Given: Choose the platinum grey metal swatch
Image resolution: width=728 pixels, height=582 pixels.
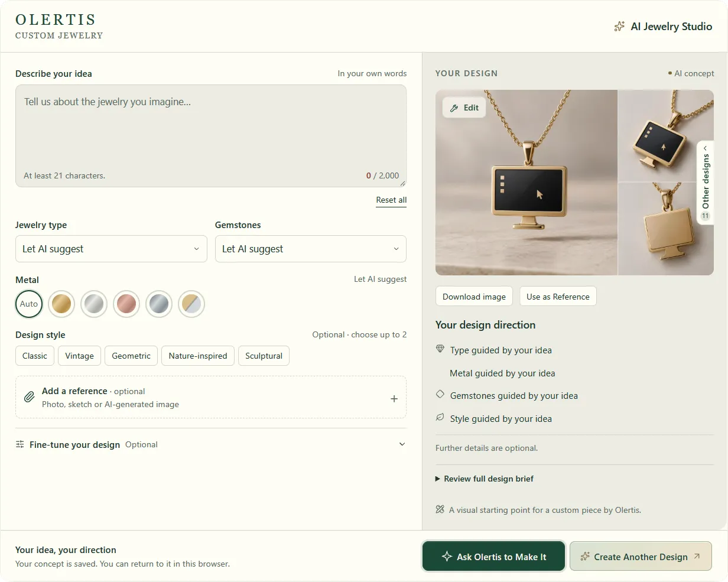Looking at the screenshot, I should pyautogui.click(x=159, y=304).
